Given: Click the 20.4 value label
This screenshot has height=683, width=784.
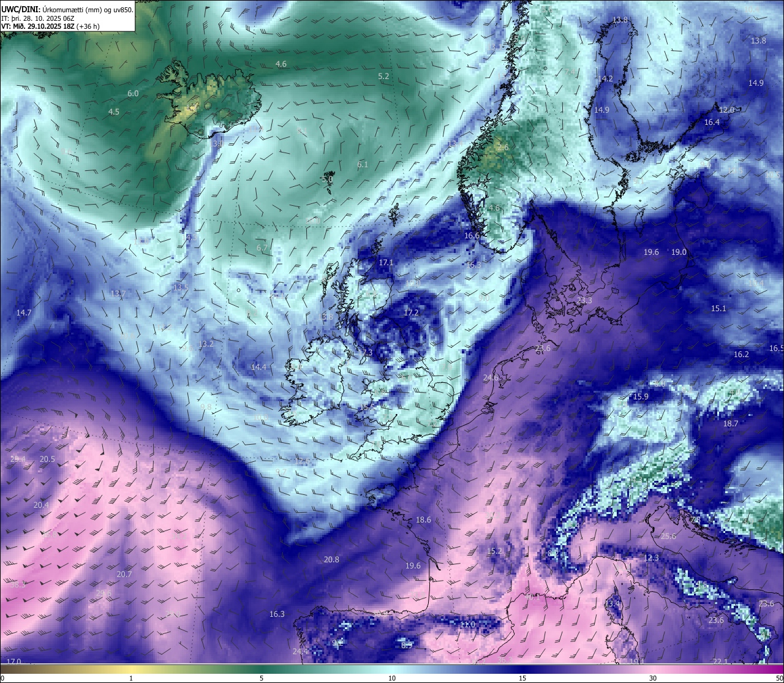Looking at the screenshot, I should 42,505.
